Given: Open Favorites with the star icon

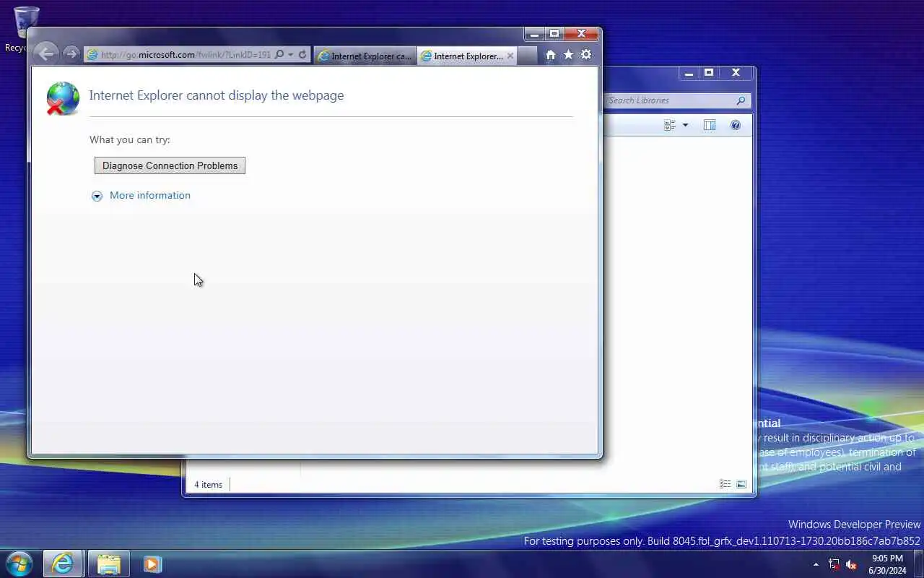Looking at the screenshot, I should 568,55.
